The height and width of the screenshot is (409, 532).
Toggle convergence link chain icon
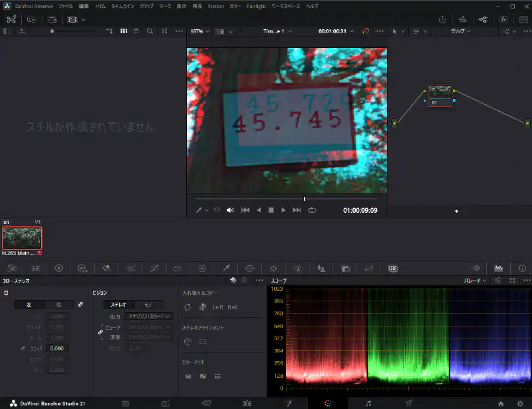click(23, 348)
